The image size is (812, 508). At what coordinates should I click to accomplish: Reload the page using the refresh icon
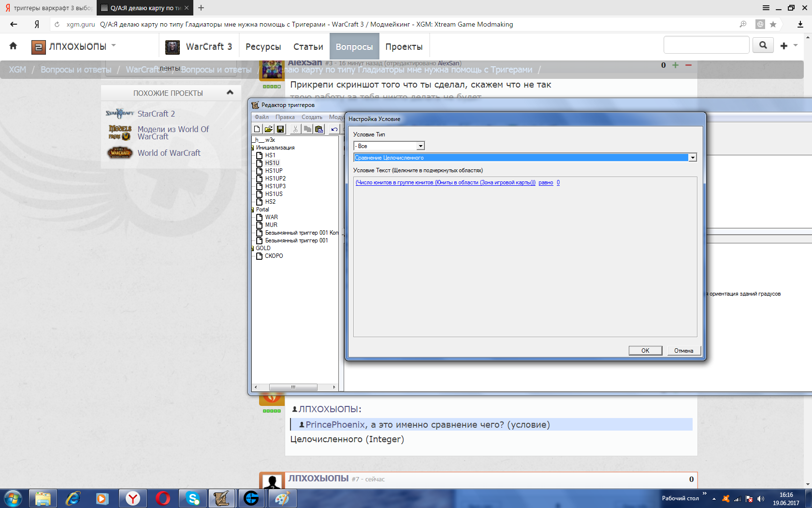coord(57,24)
